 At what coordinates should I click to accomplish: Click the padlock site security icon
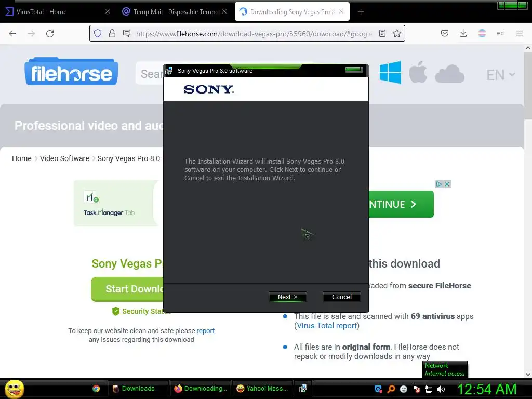point(112,33)
